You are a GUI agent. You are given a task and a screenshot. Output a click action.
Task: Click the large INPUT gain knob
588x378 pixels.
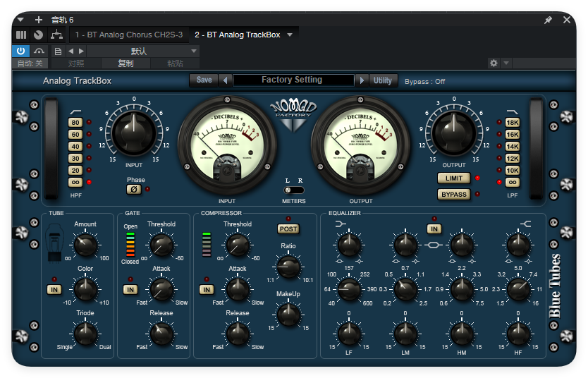click(134, 133)
